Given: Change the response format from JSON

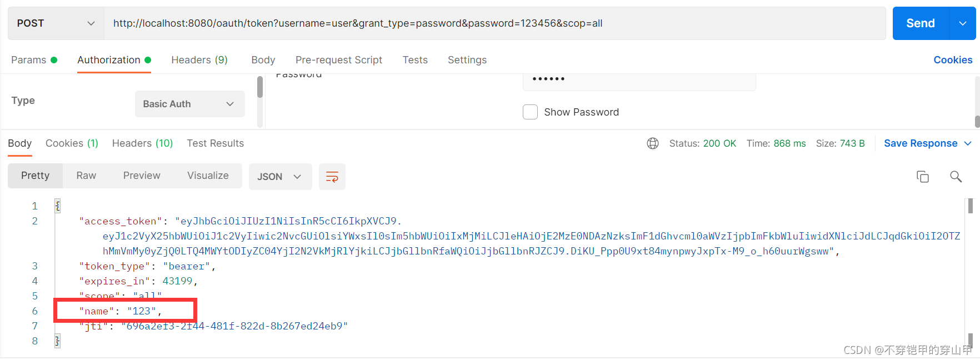Looking at the screenshot, I should pyautogui.click(x=280, y=176).
